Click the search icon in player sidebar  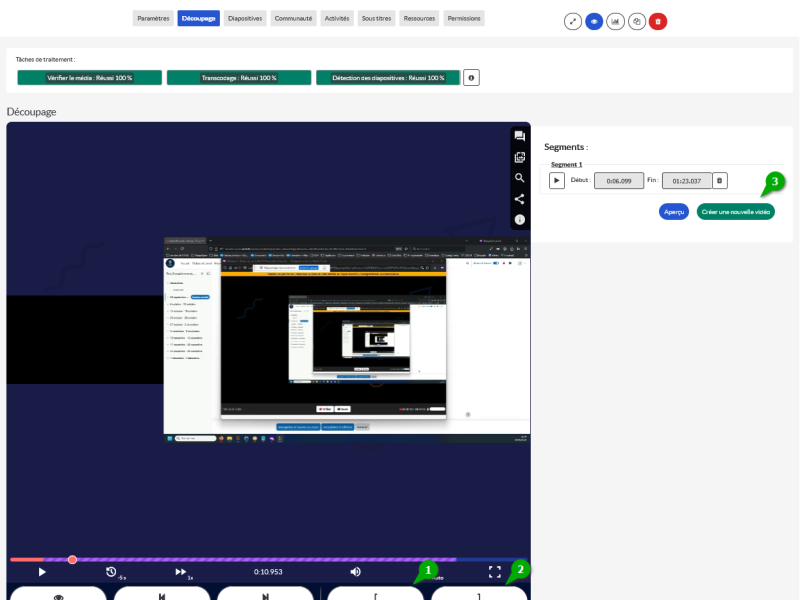pyautogui.click(x=519, y=178)
